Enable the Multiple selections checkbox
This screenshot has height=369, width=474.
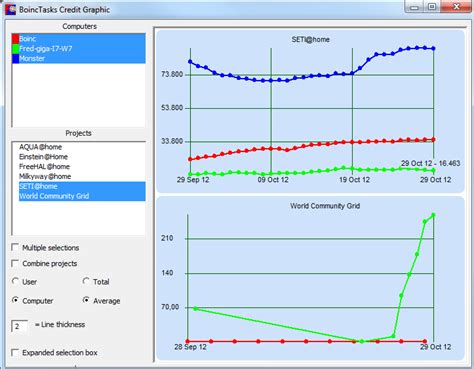pos(15,247)
